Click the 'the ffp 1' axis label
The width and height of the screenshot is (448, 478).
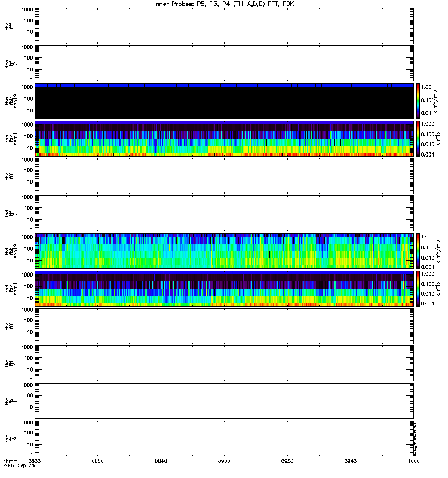[11, 401]
